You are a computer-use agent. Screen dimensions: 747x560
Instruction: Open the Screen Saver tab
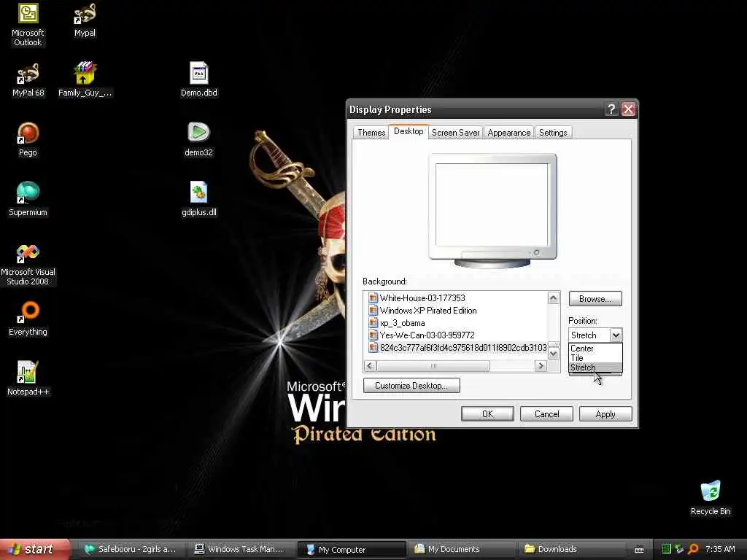click(455, 133)
